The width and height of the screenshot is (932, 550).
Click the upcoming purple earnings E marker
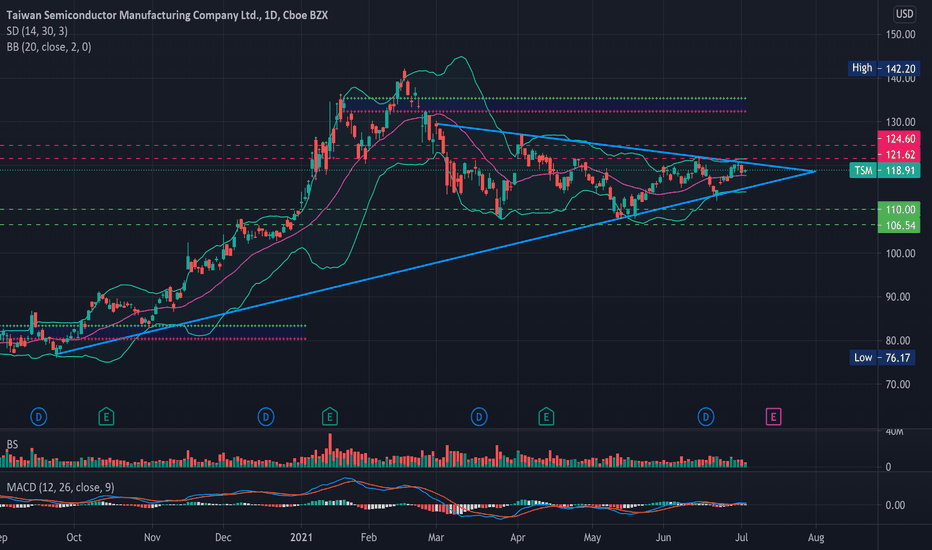point(773,417)
